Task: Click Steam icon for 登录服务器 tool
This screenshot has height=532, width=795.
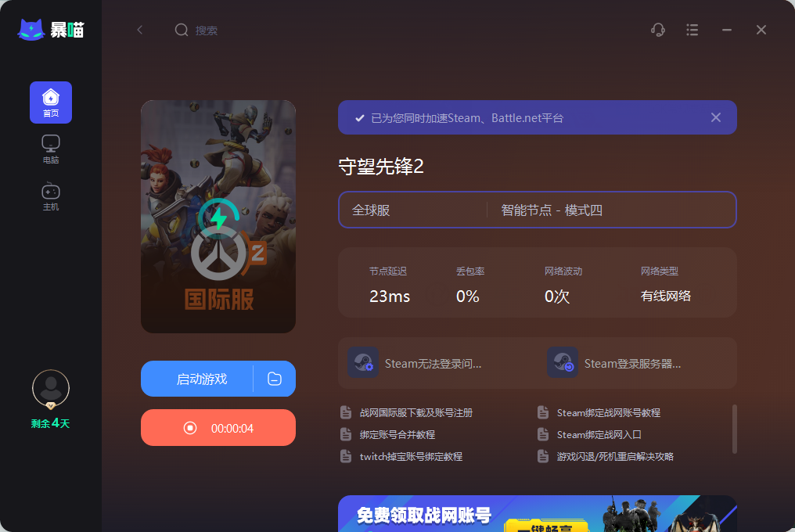Action: click(563, 362)
